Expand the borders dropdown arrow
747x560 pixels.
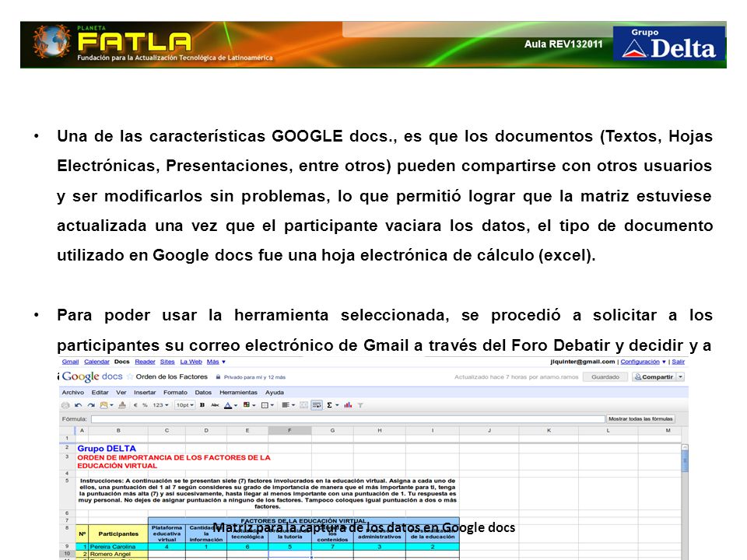coord(272,406)
